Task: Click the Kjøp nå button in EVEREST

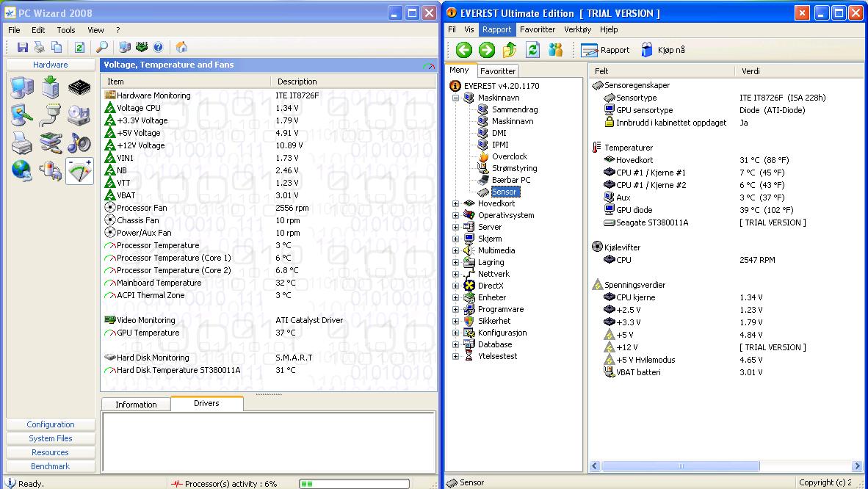Action: click(x=663, y=50)
